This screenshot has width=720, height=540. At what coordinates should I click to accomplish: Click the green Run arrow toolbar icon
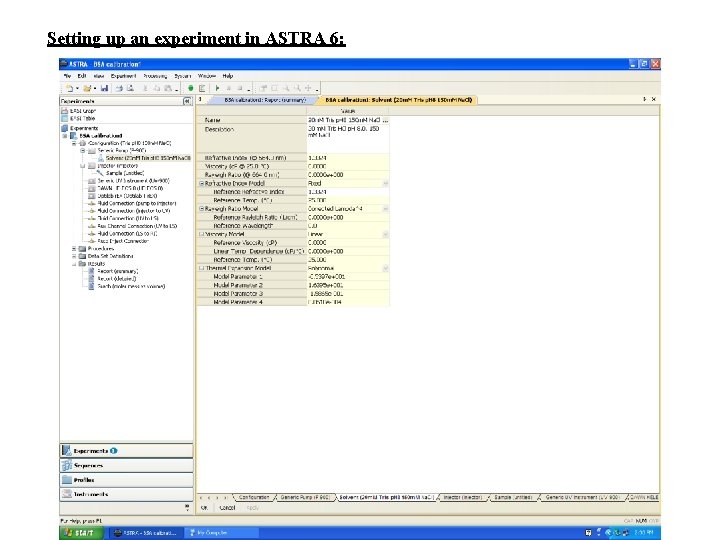click(x=217, y=88)
